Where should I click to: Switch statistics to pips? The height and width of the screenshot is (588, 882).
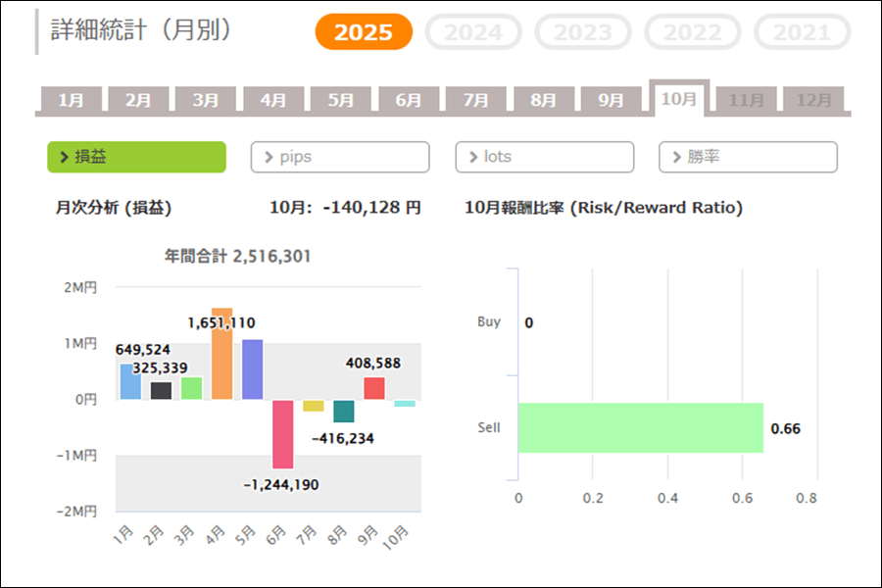coord(340,157)
